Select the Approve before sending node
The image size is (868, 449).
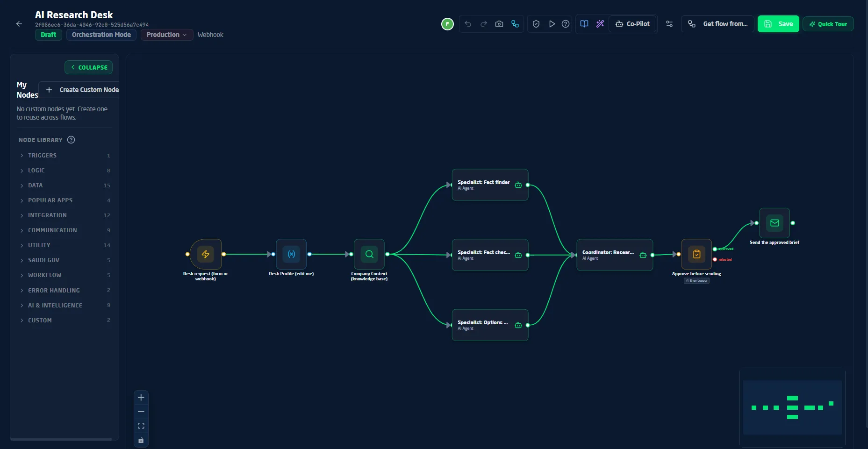pyautogui.click(x=696, y=254)
